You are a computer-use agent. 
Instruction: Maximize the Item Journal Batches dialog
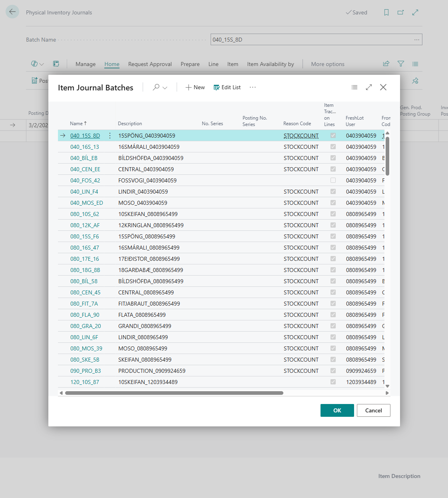pyautogui.click(x=369, y=87)
